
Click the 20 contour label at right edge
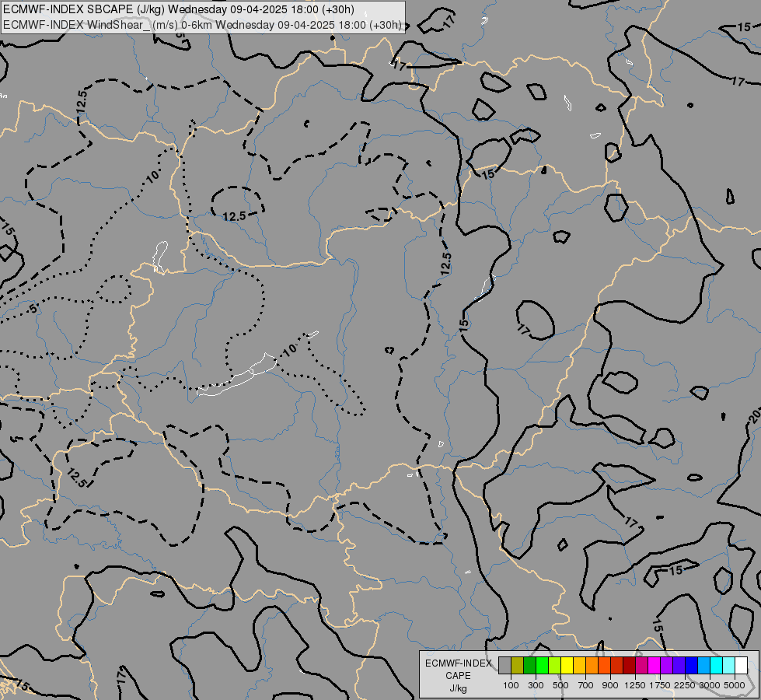click(x=755, y=416)
